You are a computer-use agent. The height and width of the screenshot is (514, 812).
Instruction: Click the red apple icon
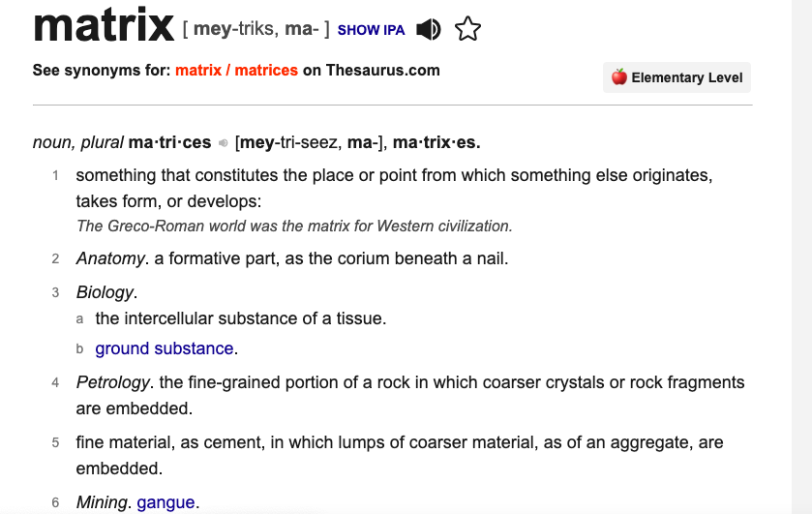(618, 77)
